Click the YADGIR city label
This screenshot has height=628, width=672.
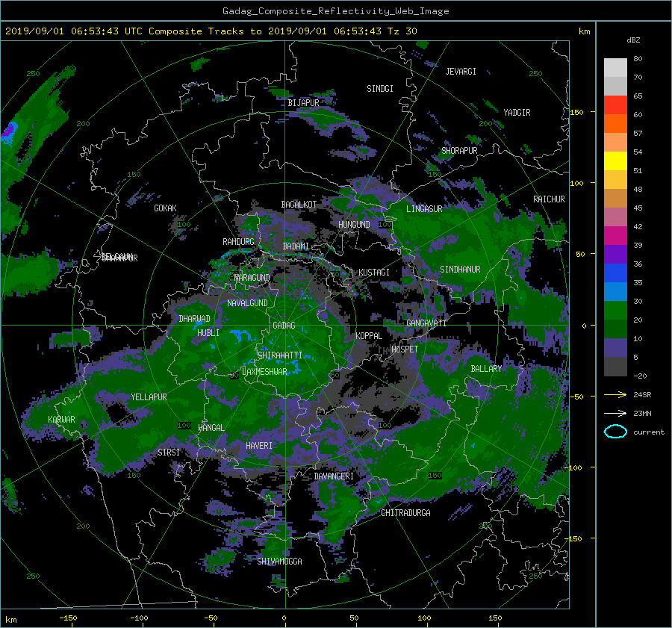pyautogui.click(x=517, y=113)
